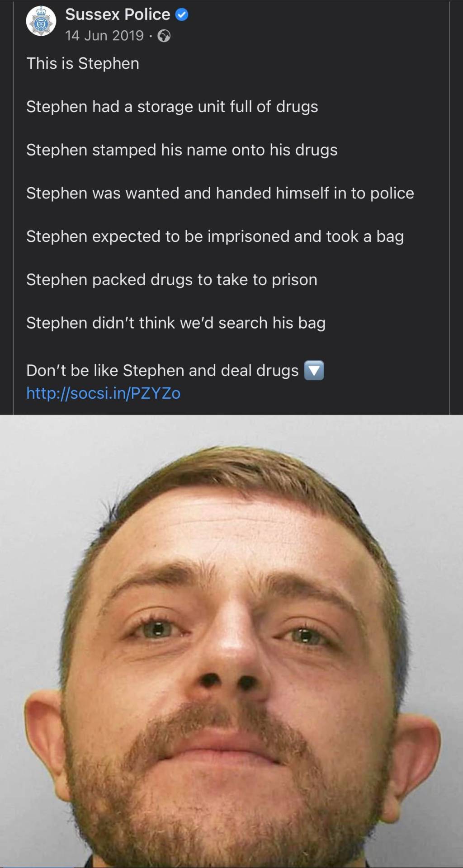Open the Sussex Police profile picture
463x868 pixels.
(41, 21)
